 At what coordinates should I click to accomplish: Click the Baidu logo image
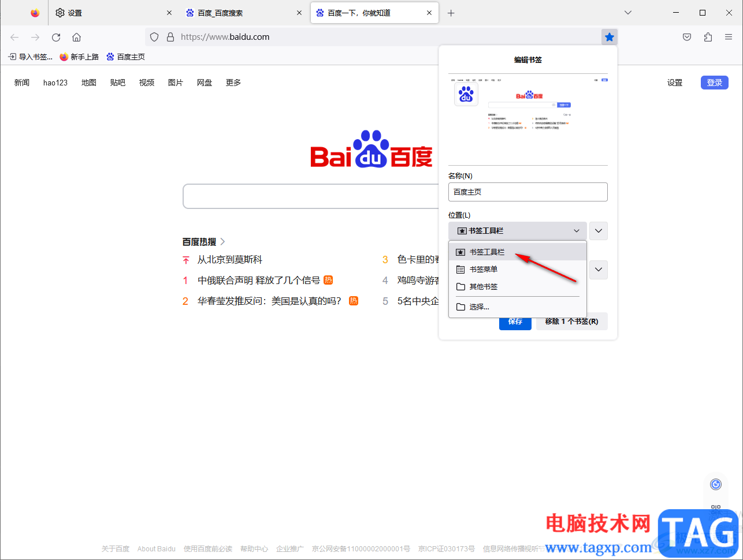[371, 149]
